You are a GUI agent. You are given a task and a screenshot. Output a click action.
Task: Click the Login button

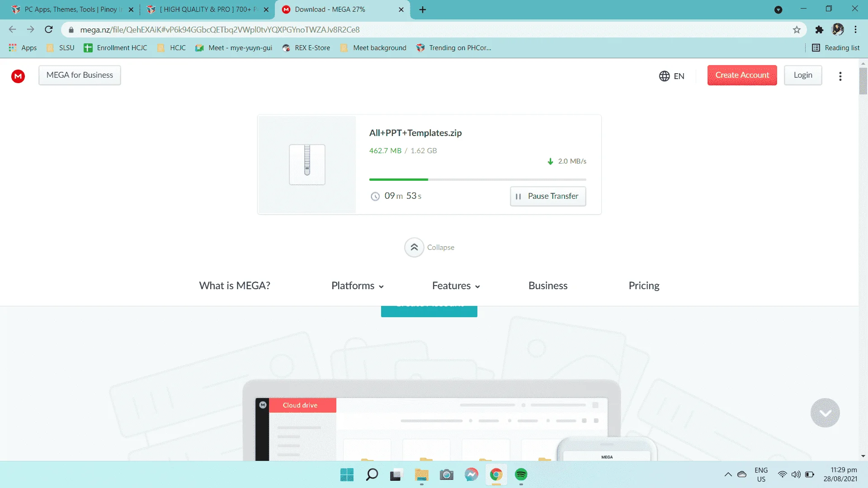click(x=803, y=75)
